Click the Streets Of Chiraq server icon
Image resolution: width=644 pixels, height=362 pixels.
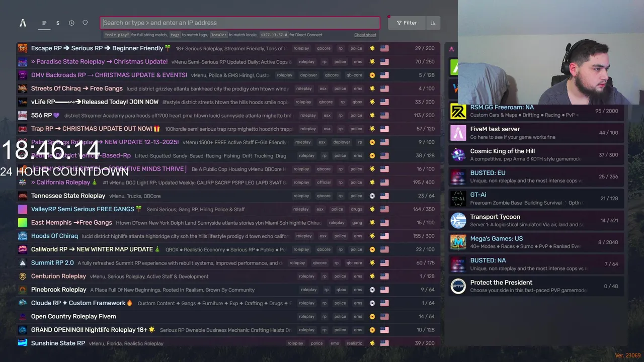23,88
